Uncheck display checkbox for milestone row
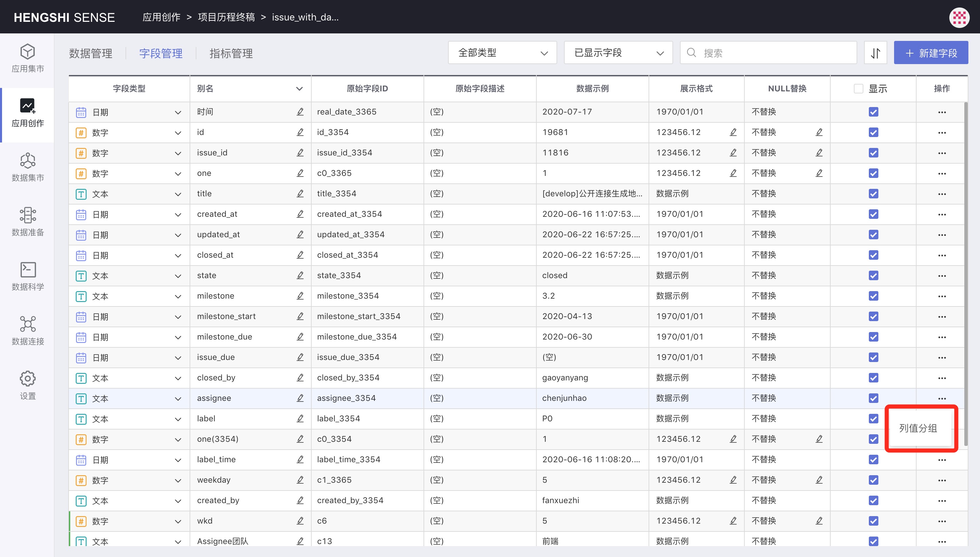This screenshot has width=980, height=557. click(x=873, y=296)
